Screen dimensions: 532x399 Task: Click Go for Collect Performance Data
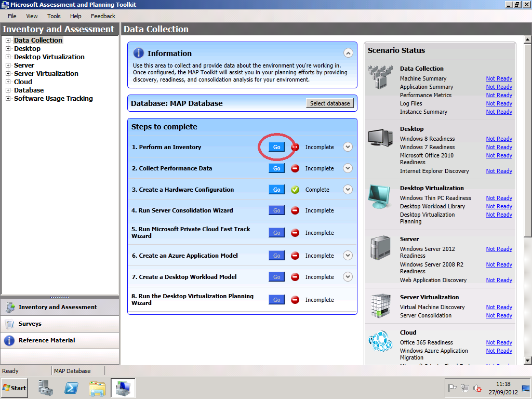coord(276,168)
